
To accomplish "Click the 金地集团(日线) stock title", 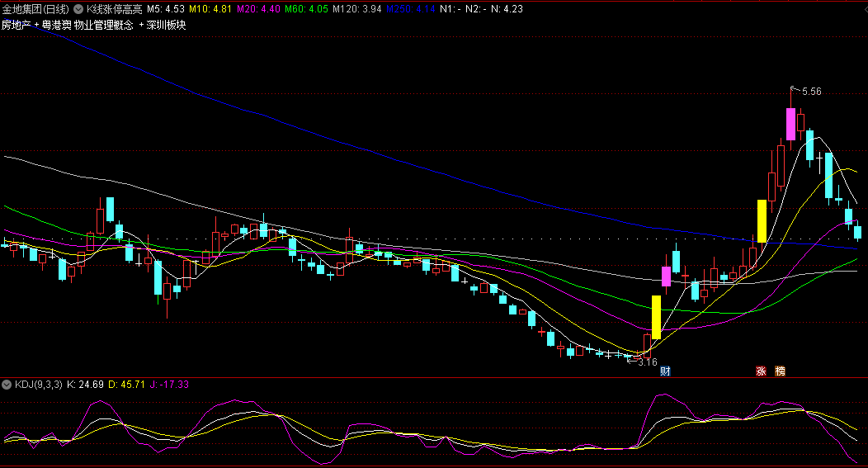I will click(x=35, y=9).
